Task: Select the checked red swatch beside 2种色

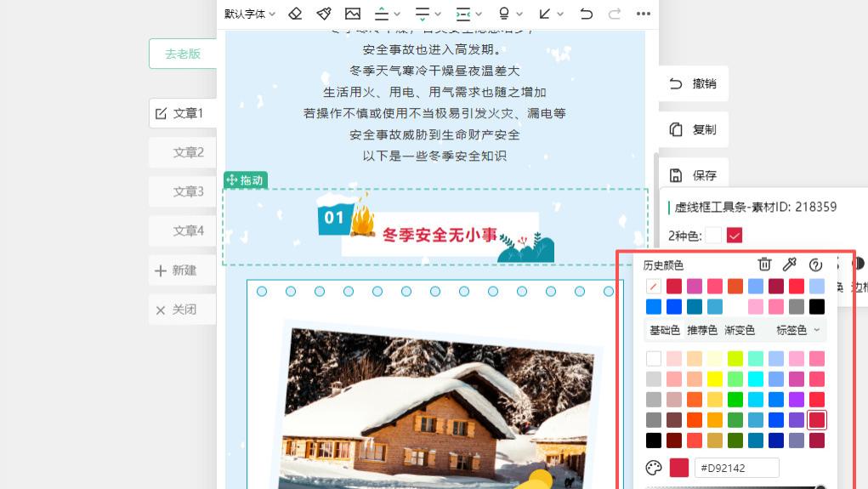Action: tap(735, 236)
